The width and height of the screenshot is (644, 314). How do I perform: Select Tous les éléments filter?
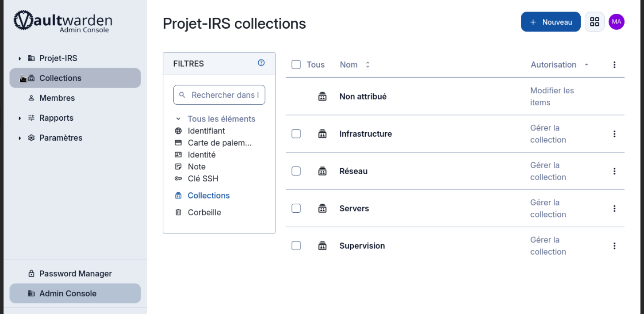click(x=221, y=119)
